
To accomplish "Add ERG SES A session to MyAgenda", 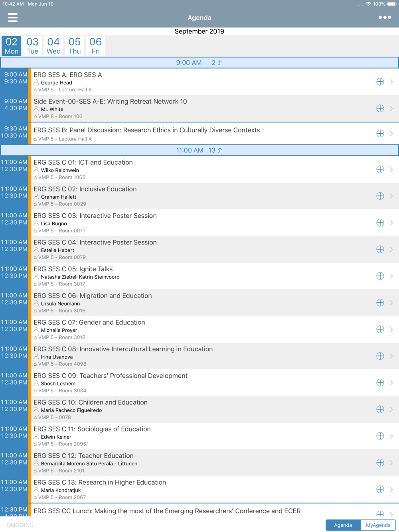I will click(x=380, y=82).
